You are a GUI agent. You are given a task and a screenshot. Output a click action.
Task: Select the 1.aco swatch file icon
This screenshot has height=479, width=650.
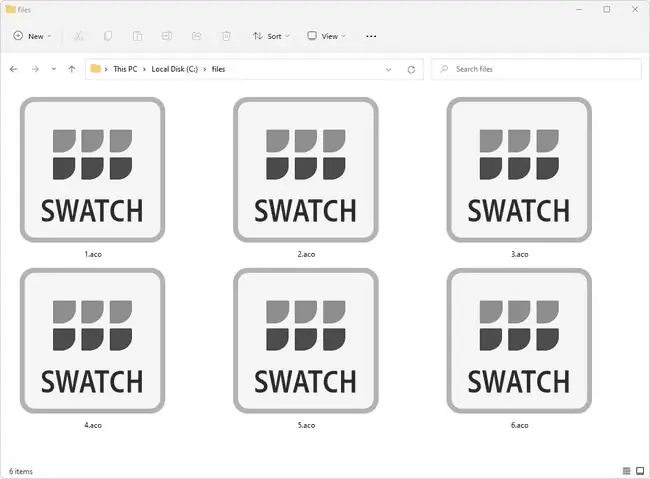92,170
